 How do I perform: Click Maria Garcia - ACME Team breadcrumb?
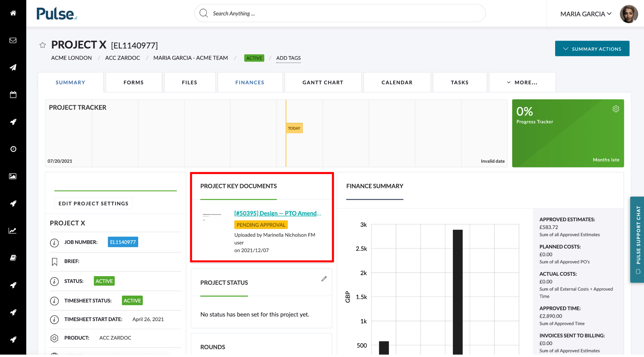click(191, 58)
